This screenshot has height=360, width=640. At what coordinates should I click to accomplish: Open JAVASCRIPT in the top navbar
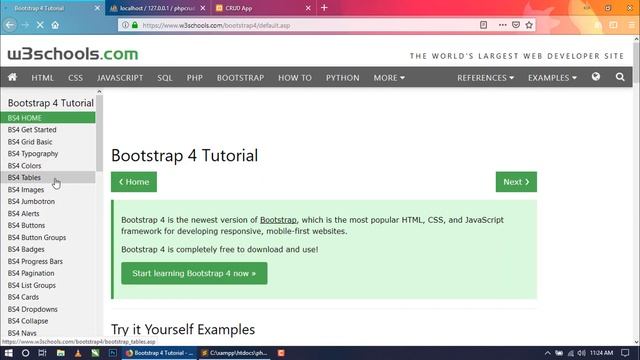coord(120,78)
